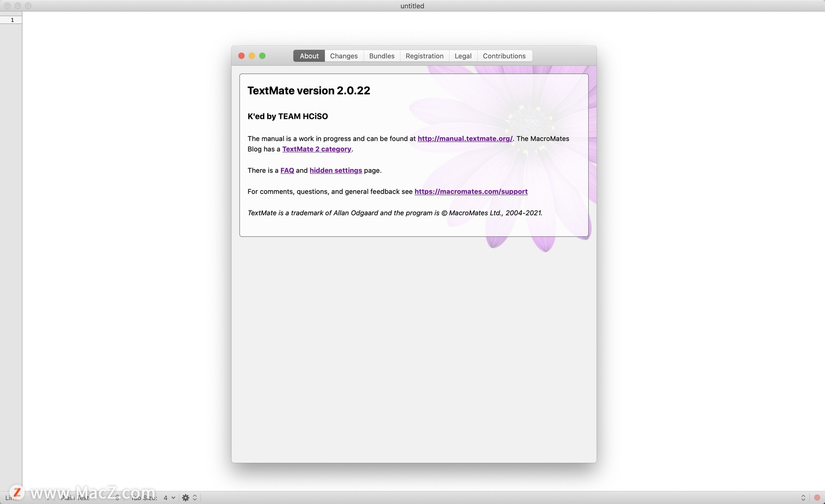Toggle macro recording red dot

pos(817,498)
